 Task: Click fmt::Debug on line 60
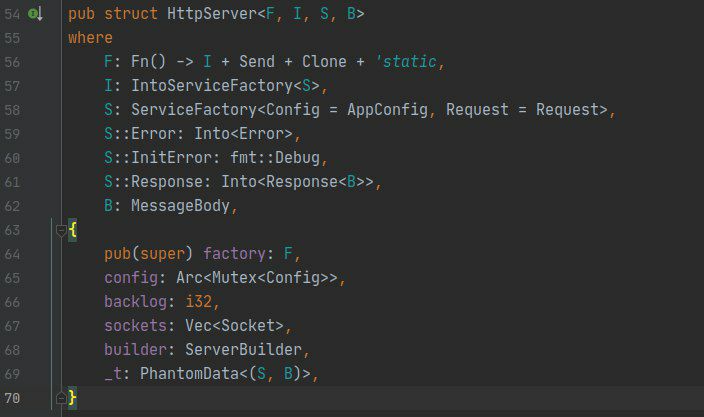275,158
